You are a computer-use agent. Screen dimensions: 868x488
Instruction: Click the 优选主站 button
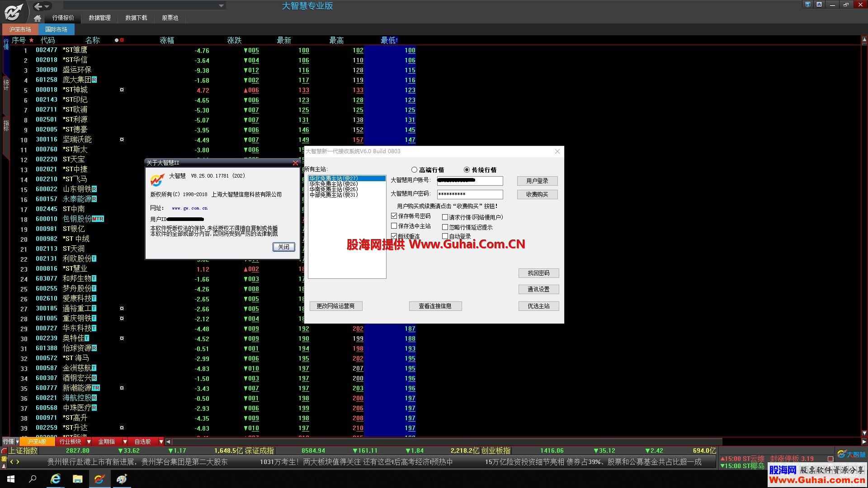538,306
